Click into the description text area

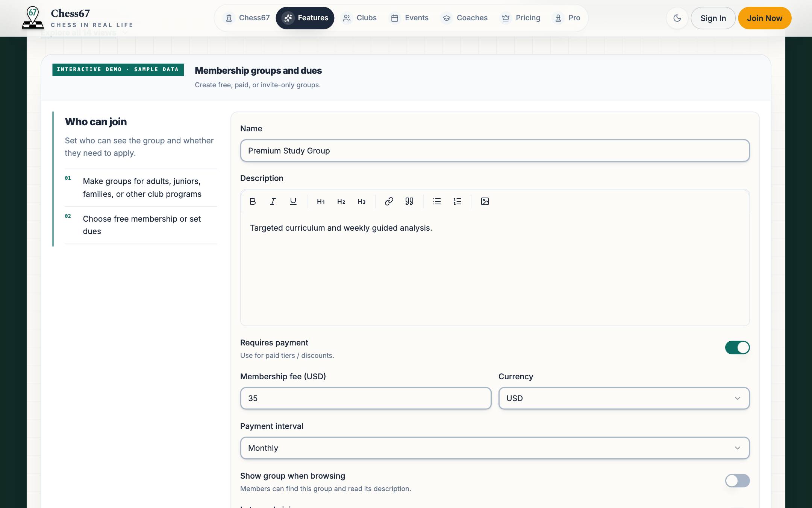click(495, 269)
